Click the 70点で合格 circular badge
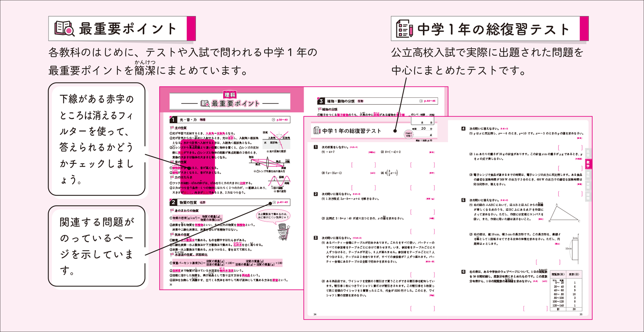 408,134
